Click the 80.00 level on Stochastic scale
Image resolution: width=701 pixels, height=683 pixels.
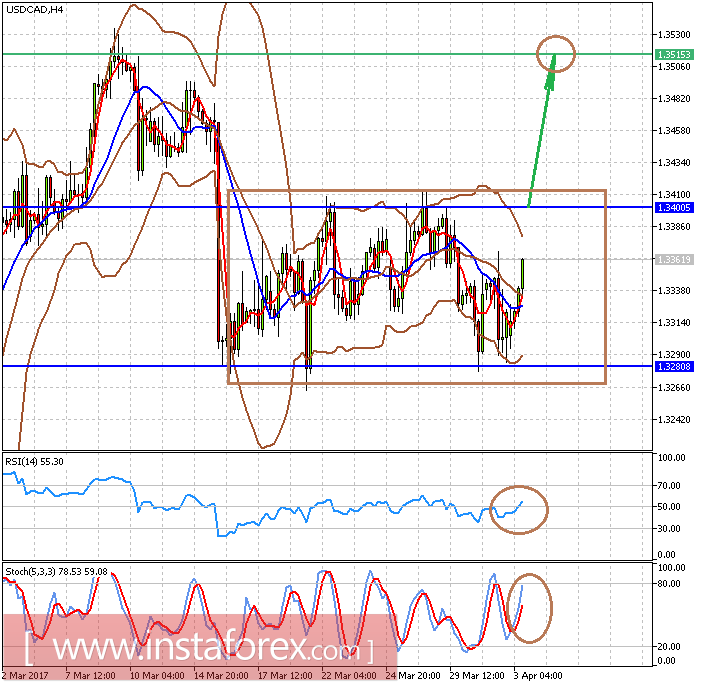(669, 584)
